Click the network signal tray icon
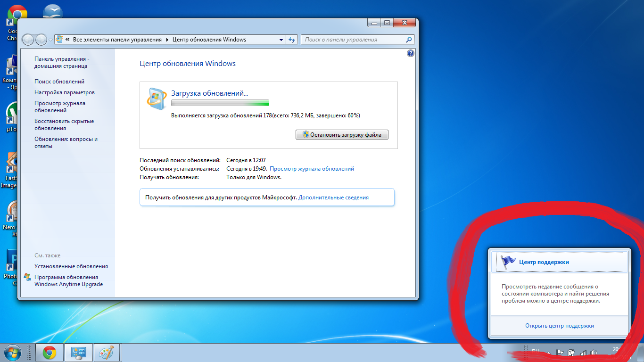This screenshot has width=644, height=362. [x=583, y=353]
